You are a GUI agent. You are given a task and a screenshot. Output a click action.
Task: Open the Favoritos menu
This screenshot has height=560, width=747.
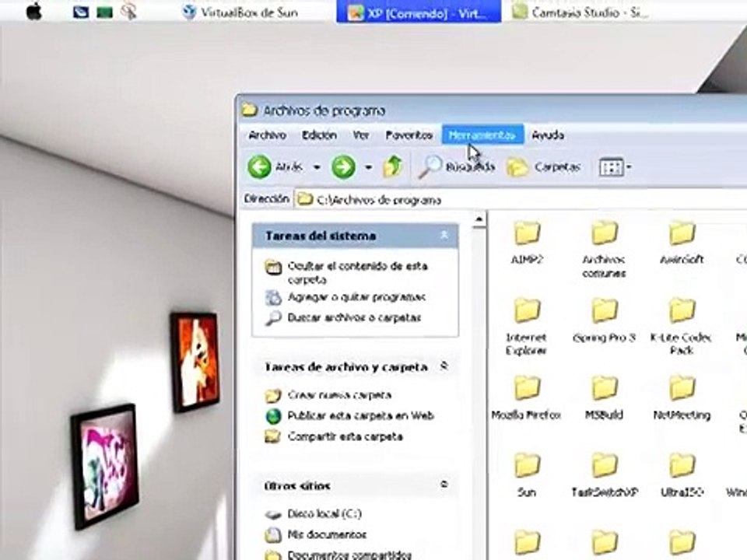[x=409, y=135]
